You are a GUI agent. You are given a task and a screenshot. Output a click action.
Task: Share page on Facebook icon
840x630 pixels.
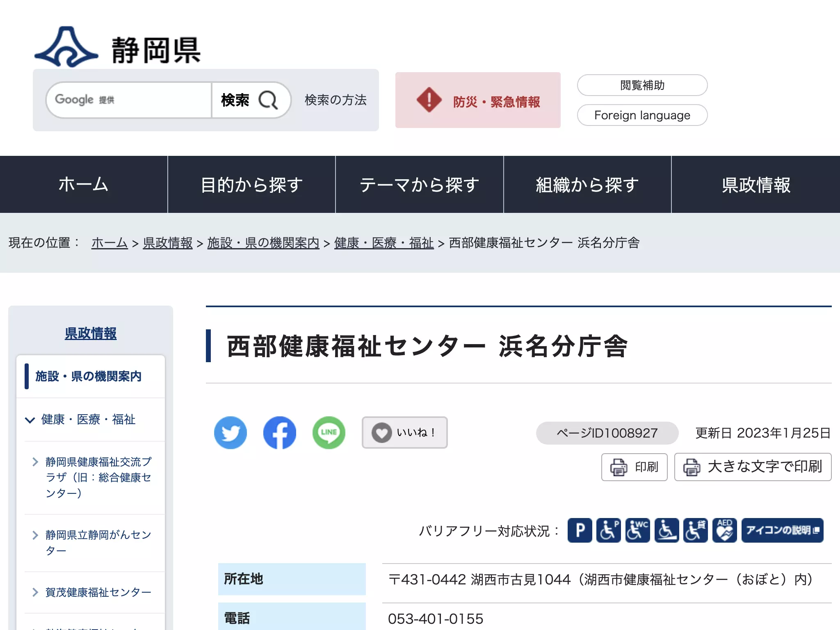(x=280, y=433)
